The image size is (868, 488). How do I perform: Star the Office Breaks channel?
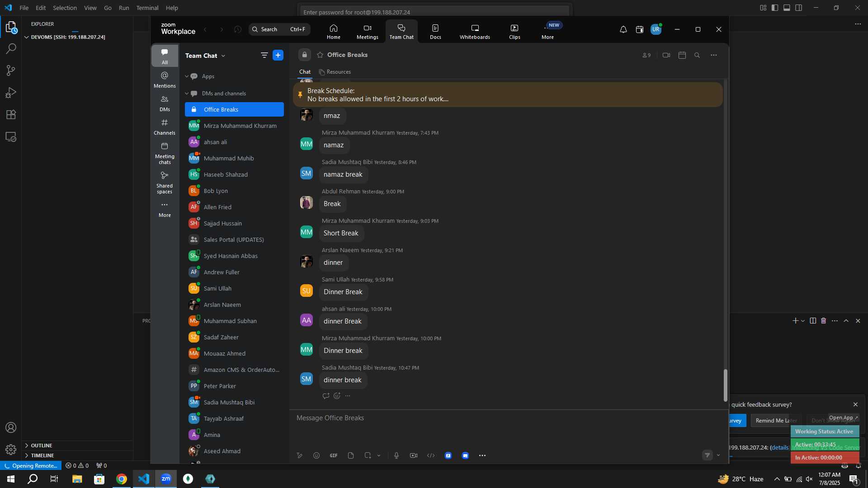(x=320, y=55)
